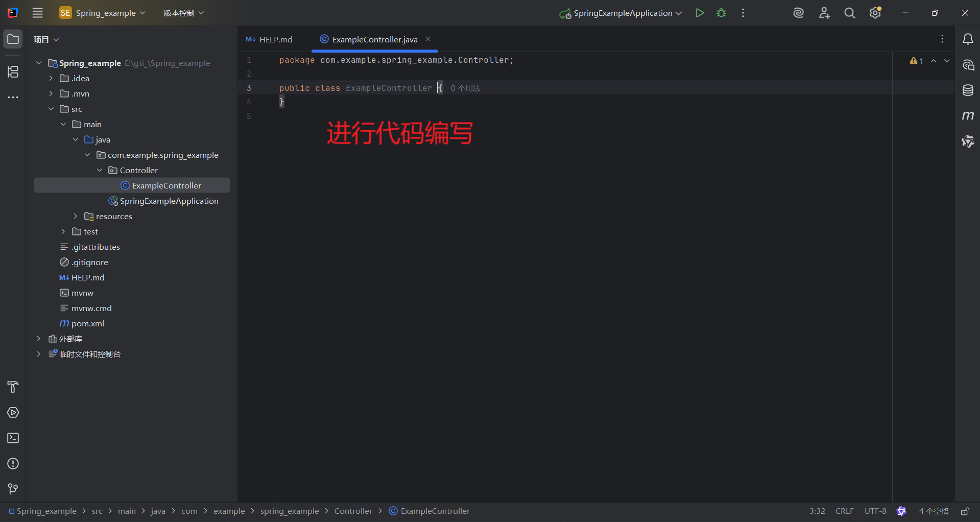Open the Services tool window
The image size is (980, 522).
pyautogui.click(x=13, y=413)
